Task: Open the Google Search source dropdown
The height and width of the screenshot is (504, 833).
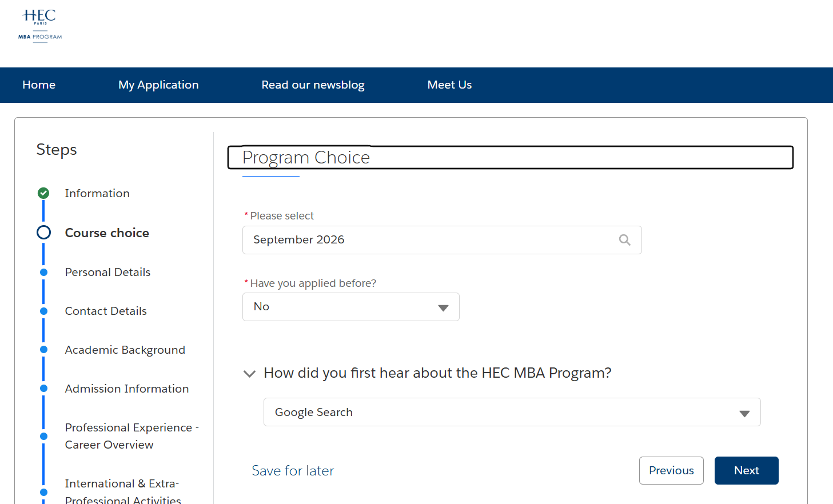Action: pos(512,413)
